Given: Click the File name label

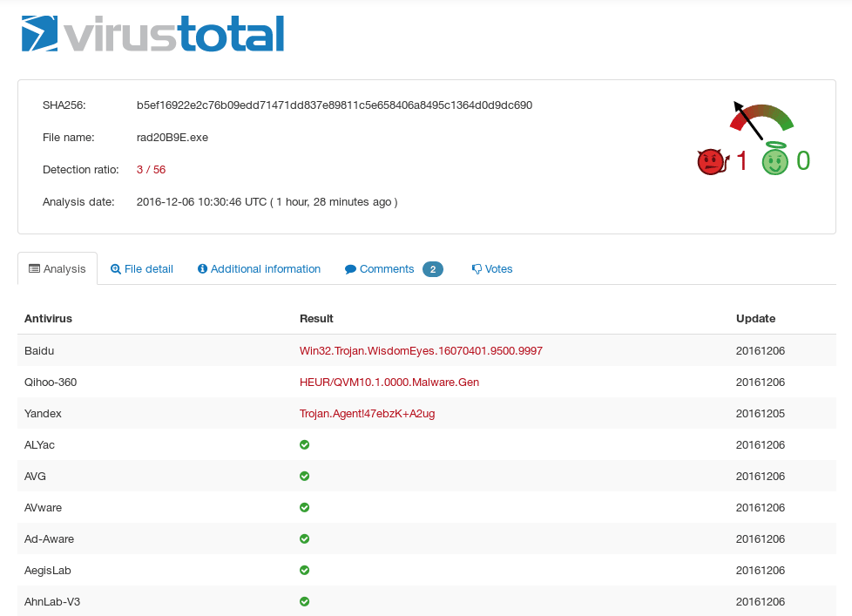Looking at the screenshot, I should pyautogui.click(x=69, y=138).
